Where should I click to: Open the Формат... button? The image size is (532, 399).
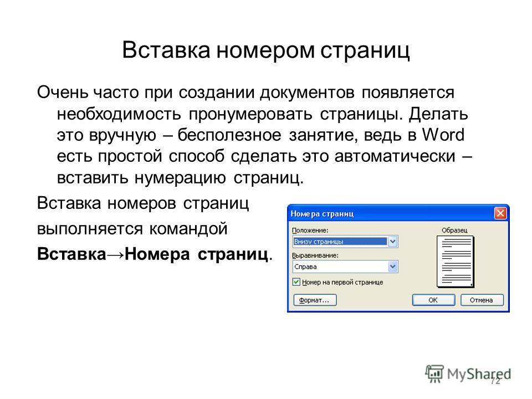pyautogui.click(x=315, y=300)
